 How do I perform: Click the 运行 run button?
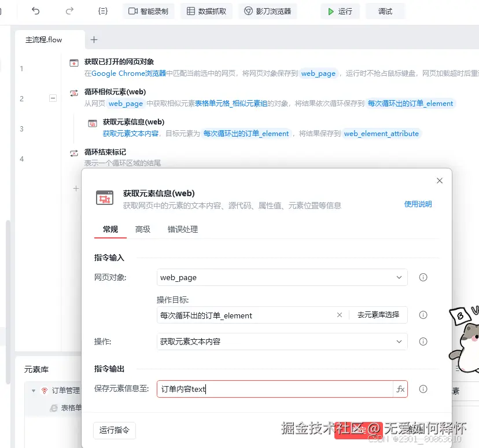340,10
